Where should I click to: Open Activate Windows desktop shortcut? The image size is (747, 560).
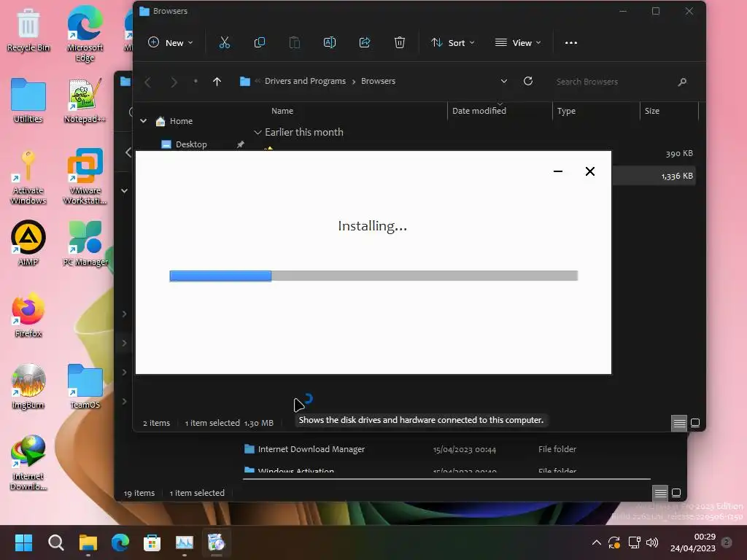[28, 177]
